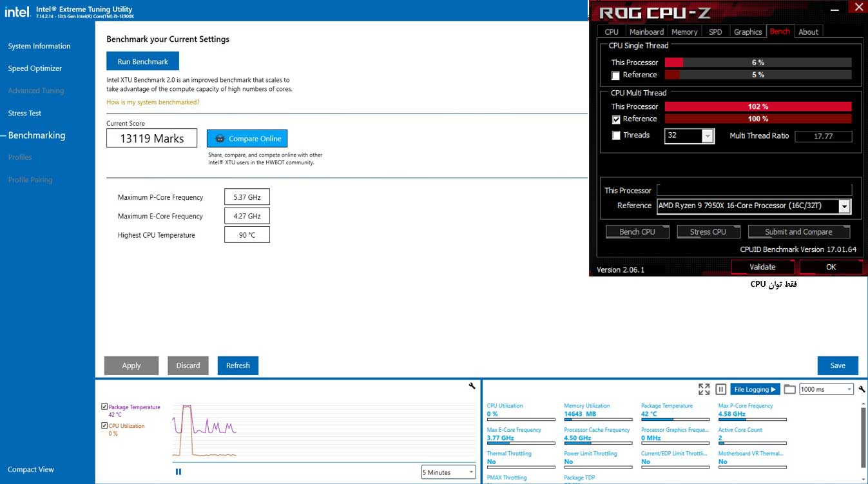
Task: Click the graph panel wrench settings icon
Action: click(472, 386)
